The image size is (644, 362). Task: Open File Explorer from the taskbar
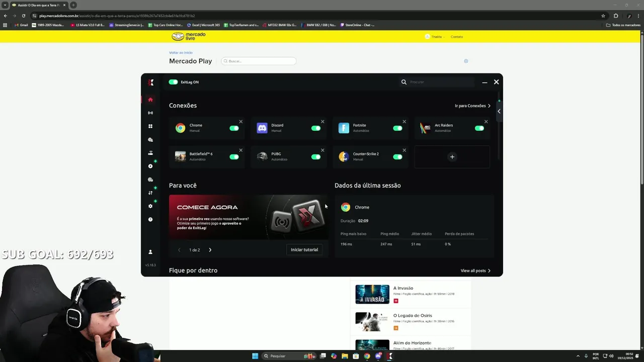(345, 356)
